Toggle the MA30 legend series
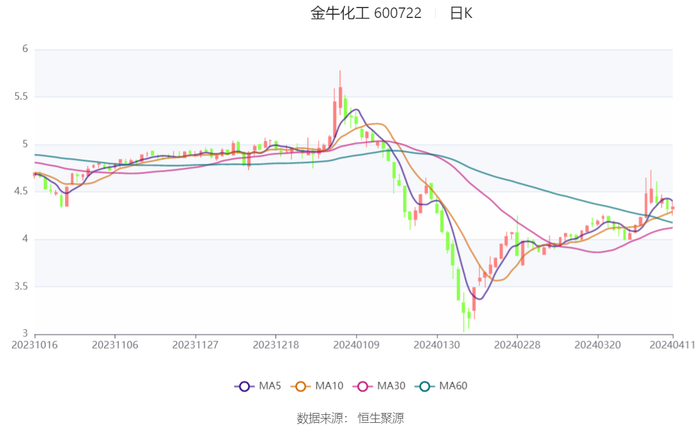700x426 pixels. coord(379,386)
